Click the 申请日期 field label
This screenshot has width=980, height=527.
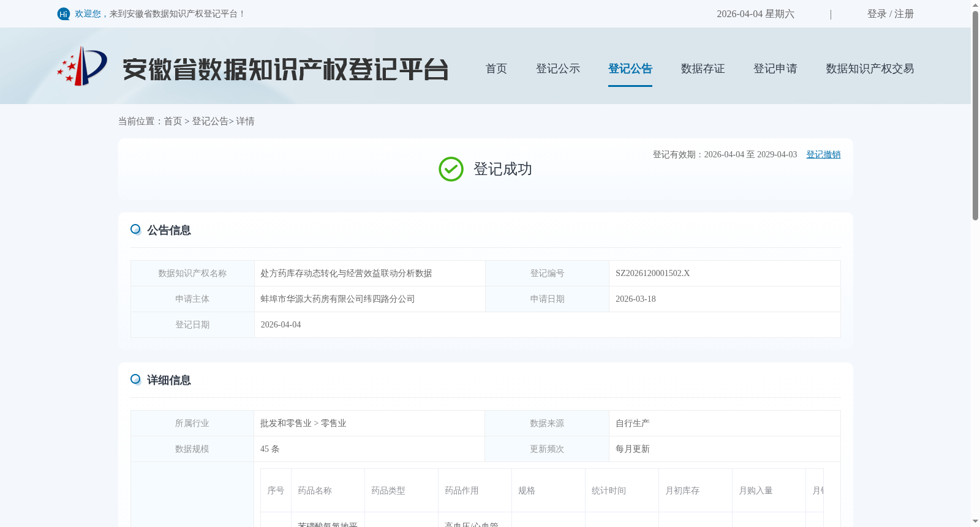click(x=547, y=299)
